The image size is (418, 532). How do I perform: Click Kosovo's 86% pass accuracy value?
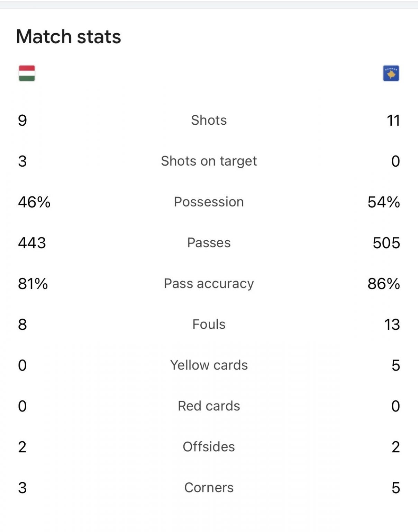pyautogui.click(x=383, y=284)
